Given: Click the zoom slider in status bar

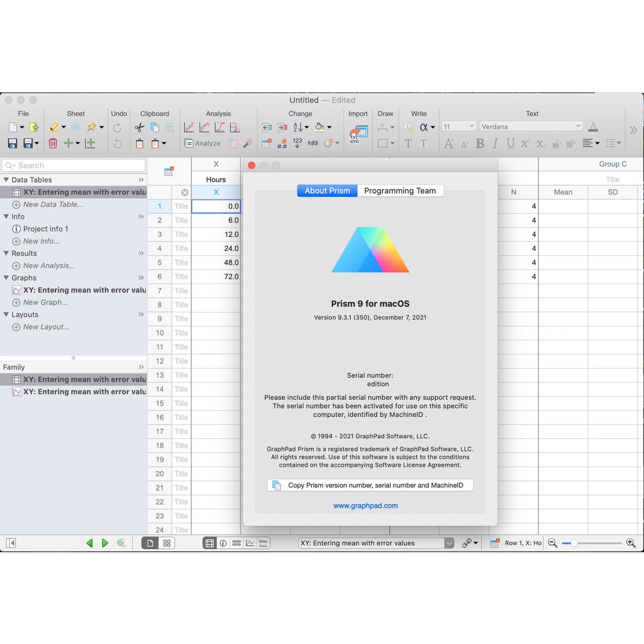Looking at the screenshot, I should pyautogui.click(x=591, y=543).
